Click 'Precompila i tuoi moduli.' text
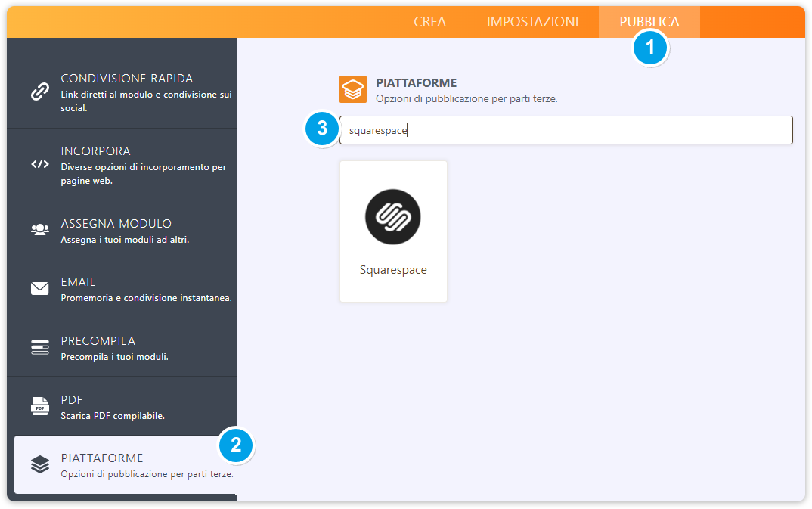This screenshot has height=509, width=812. click(114, 357)
